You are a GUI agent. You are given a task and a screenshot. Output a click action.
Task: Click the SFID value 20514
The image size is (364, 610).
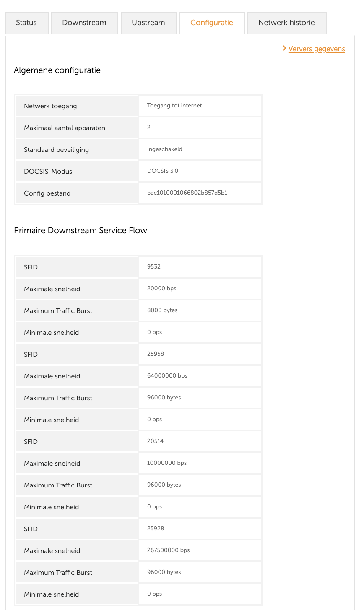(156, 441)
